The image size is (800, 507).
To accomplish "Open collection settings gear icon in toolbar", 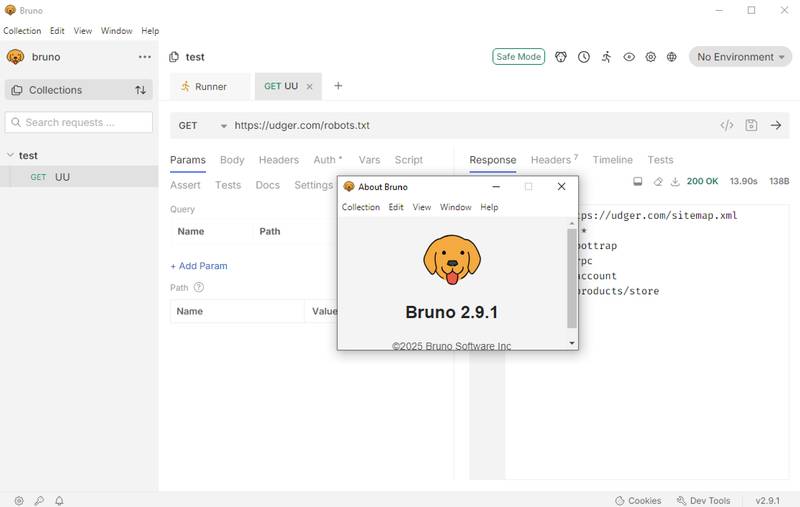I will [x=651, y=57].
